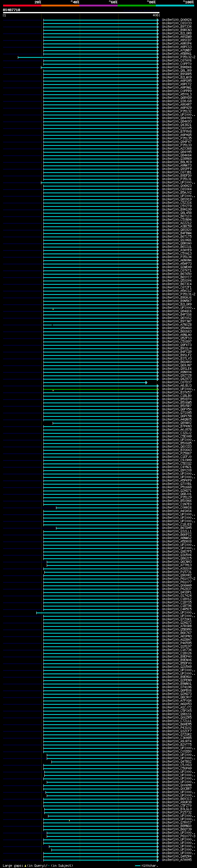Viewport: 197px width, 868px height.
Task: Select UniRef100_A7AVH5 label
Action: click(x=176, y=860)
